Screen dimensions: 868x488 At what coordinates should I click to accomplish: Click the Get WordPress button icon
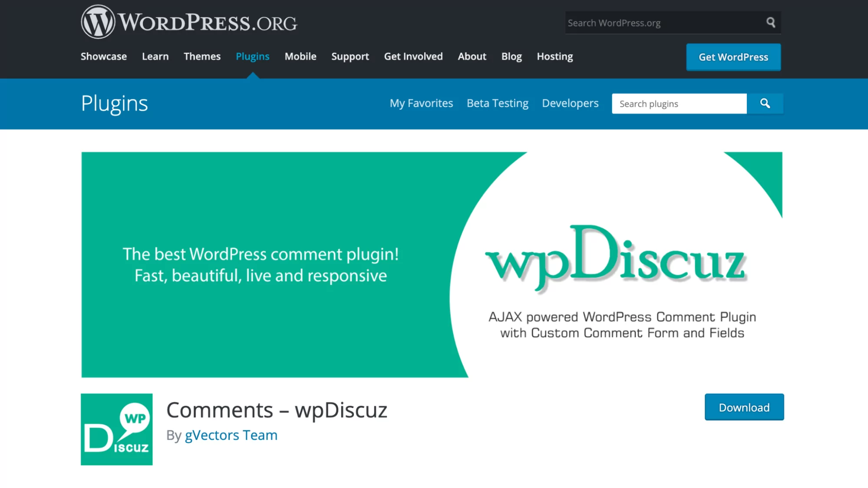pos(733,56)
